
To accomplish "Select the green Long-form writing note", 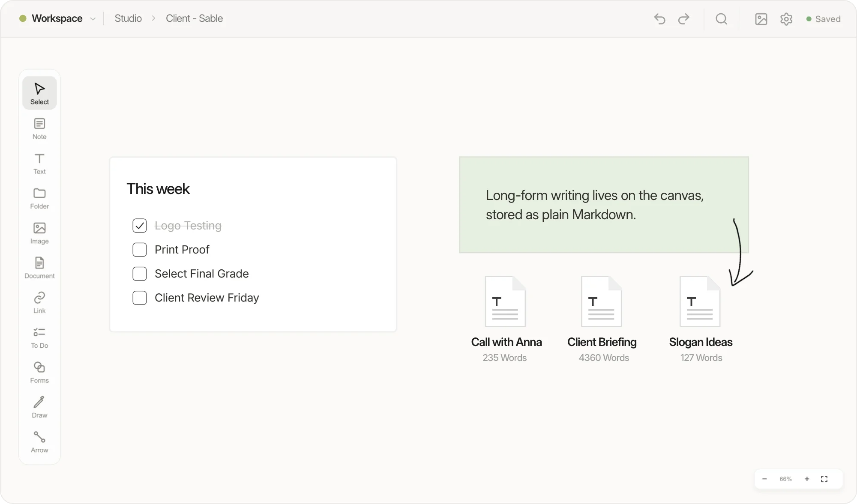I will click(604, 205).
